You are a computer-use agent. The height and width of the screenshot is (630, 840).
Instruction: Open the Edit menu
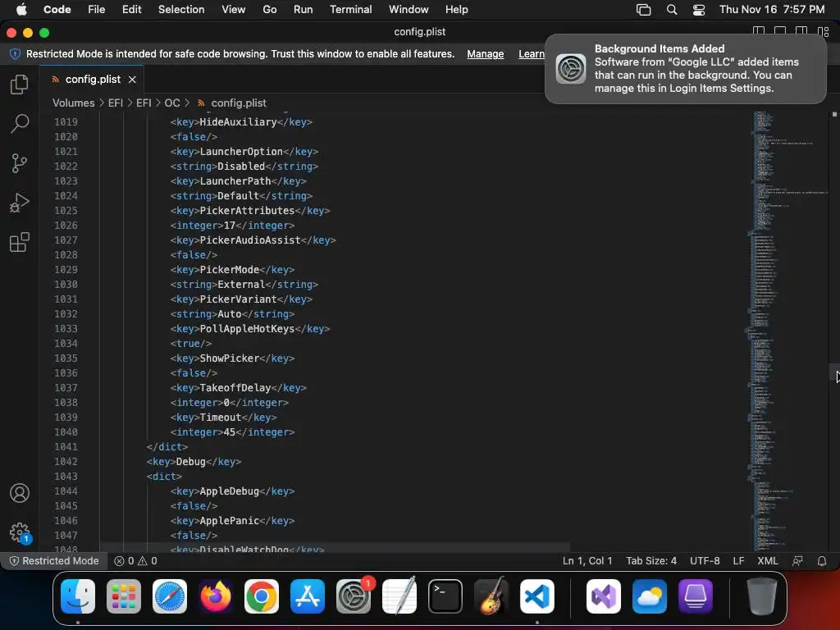click(132, 10)
